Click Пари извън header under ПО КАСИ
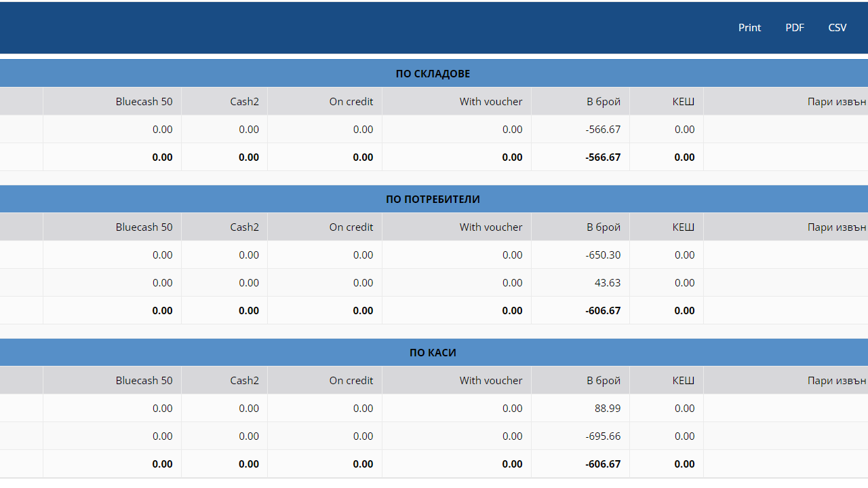The width and height of the screenshot is (868, 488). click(x=837, y=381)
